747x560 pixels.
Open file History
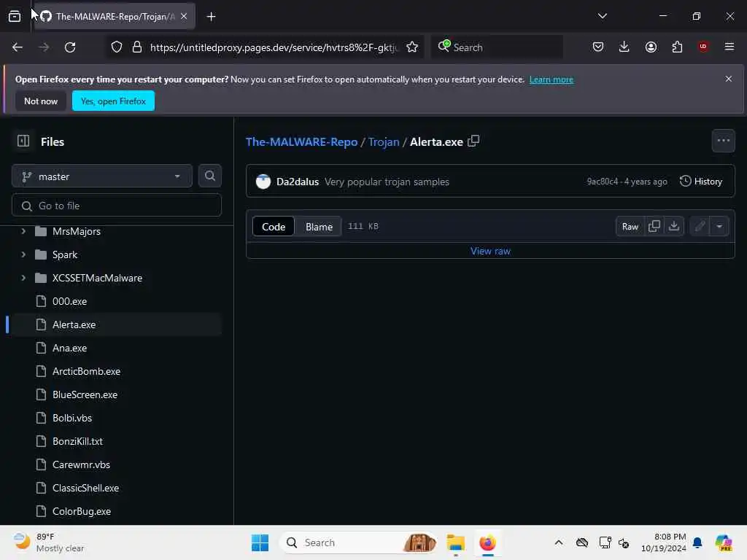(x=701, y=182)
